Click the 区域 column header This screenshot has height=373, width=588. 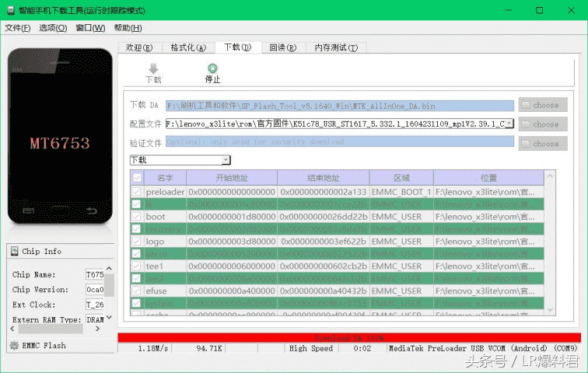(401, 177)
